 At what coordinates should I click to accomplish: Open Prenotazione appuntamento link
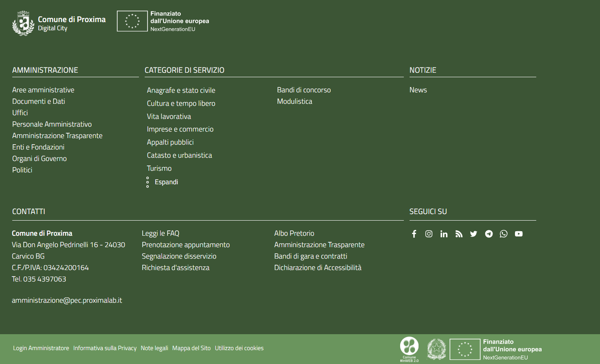coord(186,245)
